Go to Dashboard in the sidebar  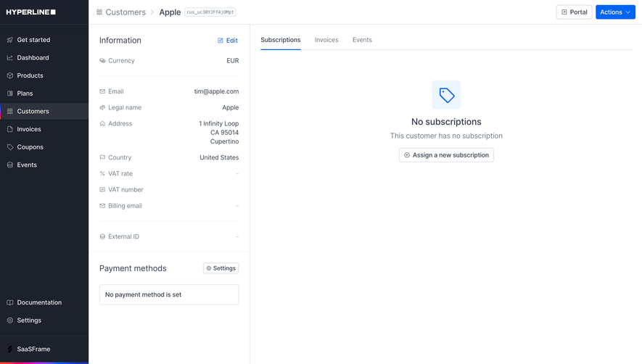point(44,58)
